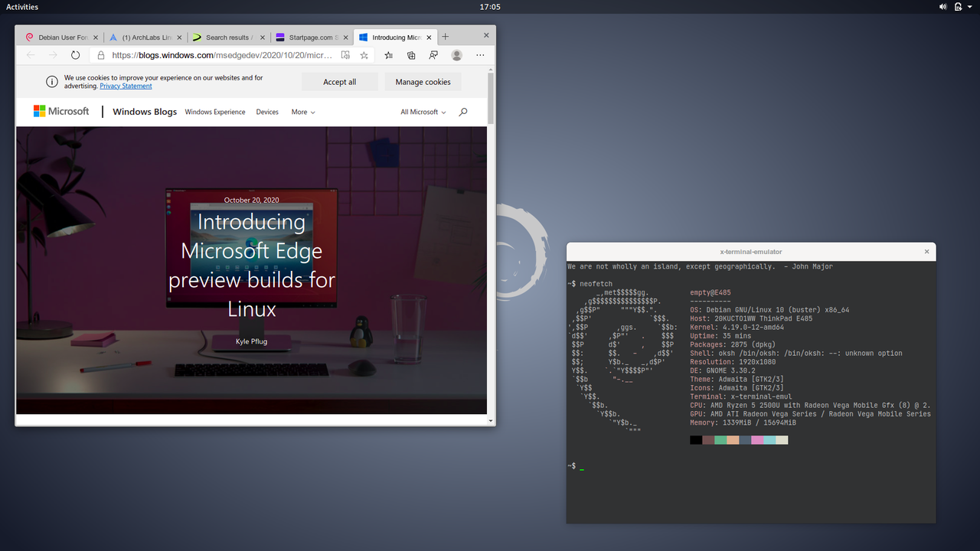The width and height of the screenshot is (980, 551).
Task: Close the Introducing Microsoft tab
Action: [429, 37]
